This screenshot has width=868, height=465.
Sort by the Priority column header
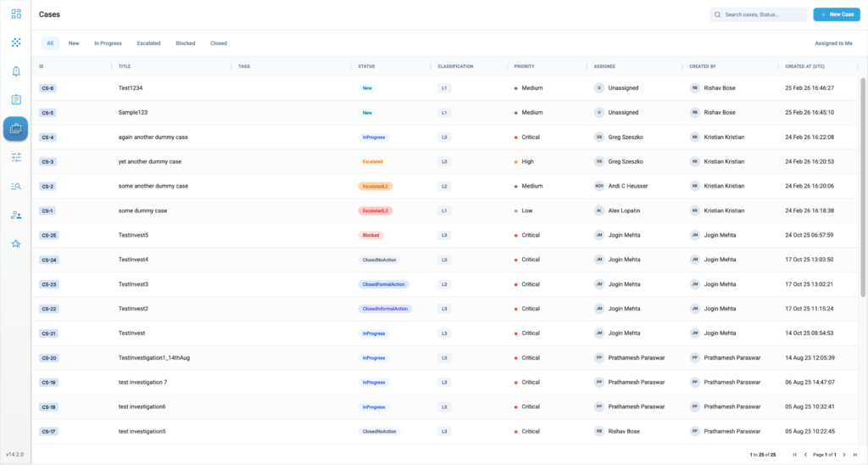(x=524, y=66)
